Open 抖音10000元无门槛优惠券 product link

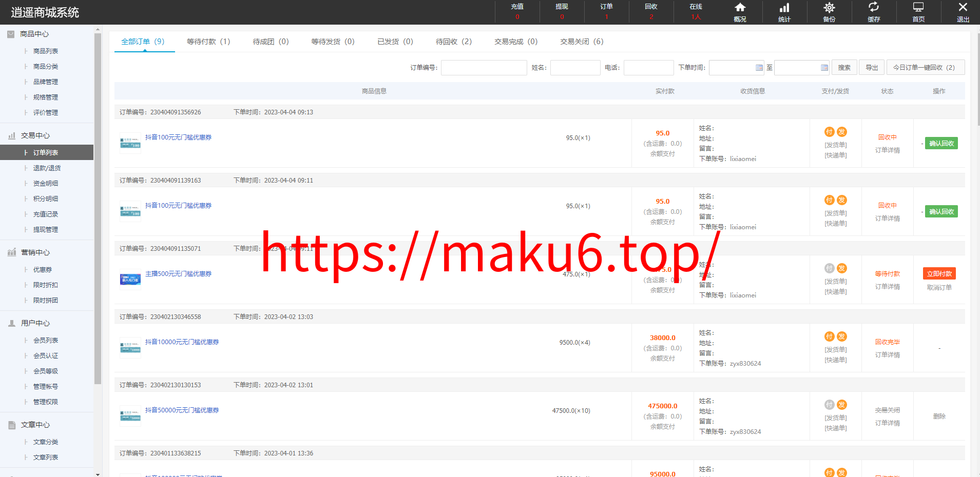click(x=182, y=342)
